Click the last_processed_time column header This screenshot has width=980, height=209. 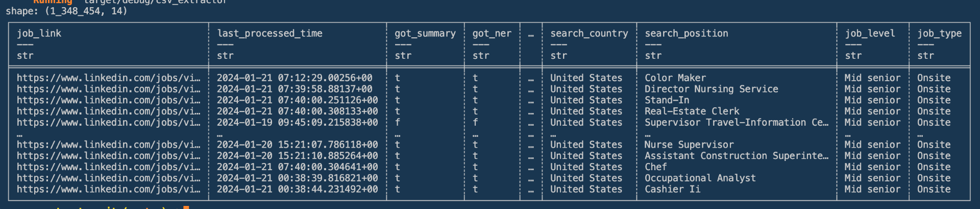point(269,33)
